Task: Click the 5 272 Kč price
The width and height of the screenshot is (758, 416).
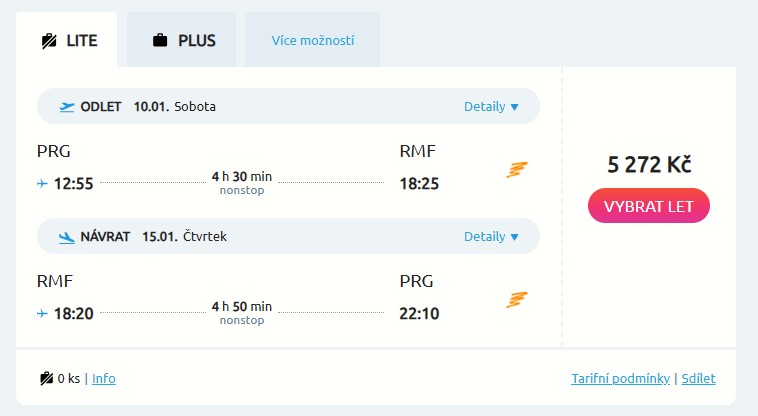Action: click(649, 165)
